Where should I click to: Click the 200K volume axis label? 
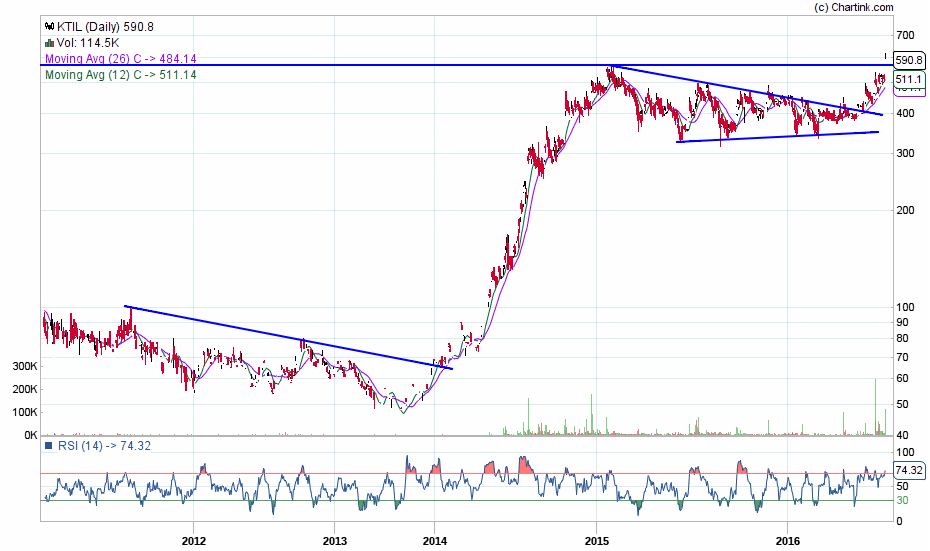point(25,390)
